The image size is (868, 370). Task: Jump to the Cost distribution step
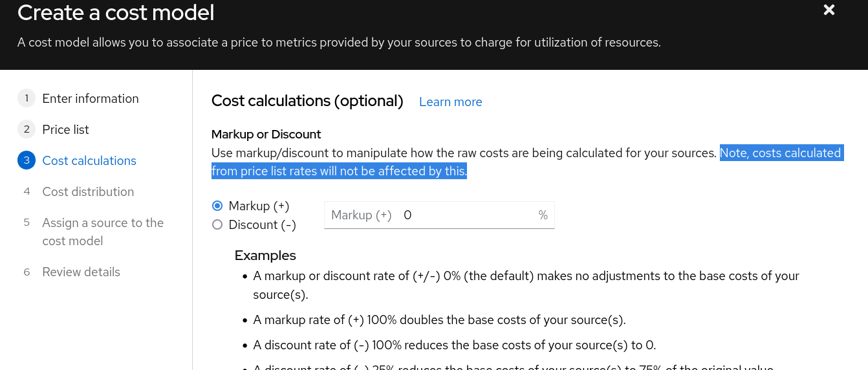tap(88, 191)
